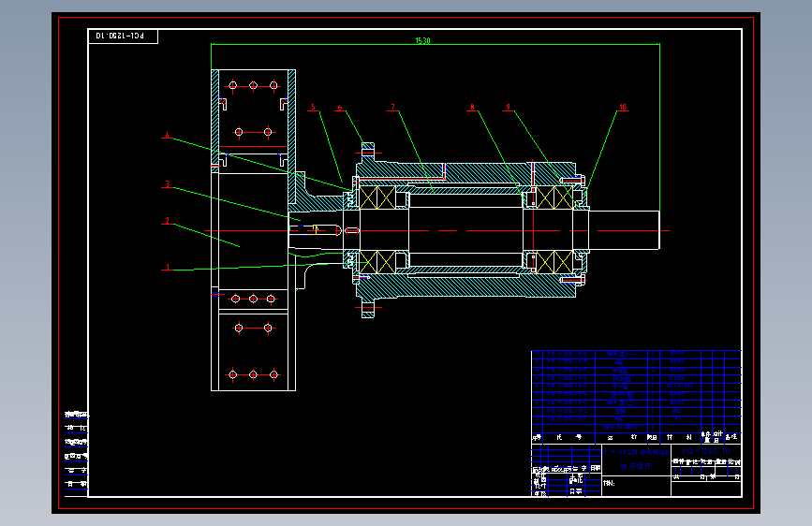The image size is (812, 526).
Task: Select part callout number 2
Action: tap(168, 221)
